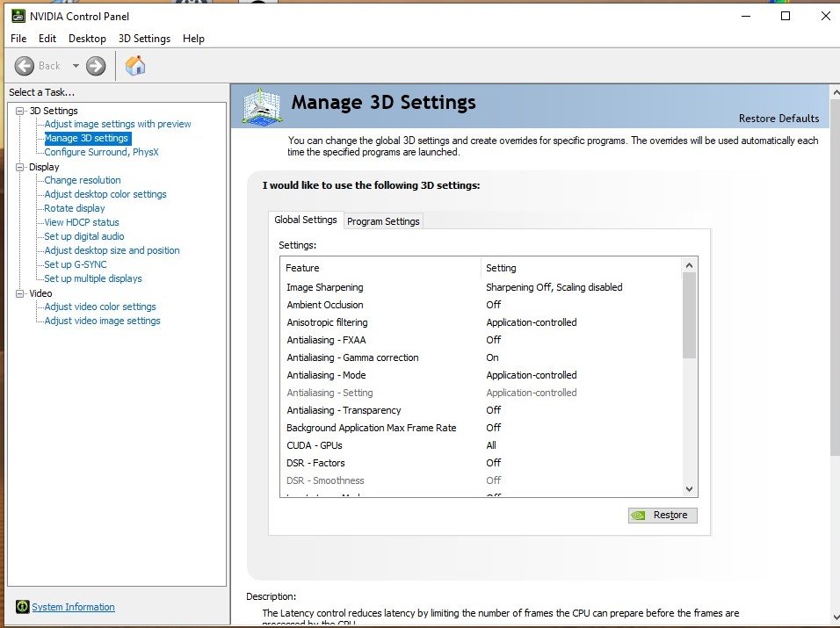
Task: Open Adjust desktop color settings
Action: [105, 194]
